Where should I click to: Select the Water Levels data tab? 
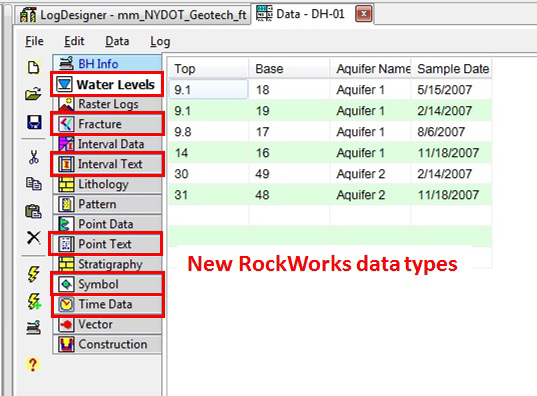coord(107,84)
